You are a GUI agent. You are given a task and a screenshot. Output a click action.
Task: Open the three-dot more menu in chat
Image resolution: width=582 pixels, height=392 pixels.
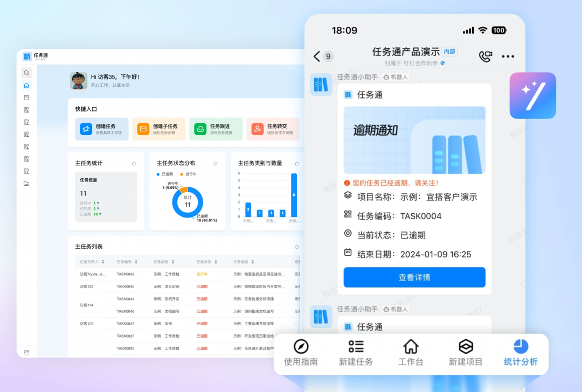[508, 57]
